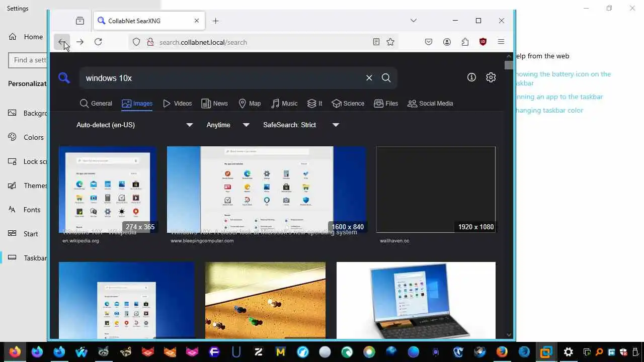Click the browser page vertical scrollbar thumb
The image size is (644, 362).
[509, 65]
